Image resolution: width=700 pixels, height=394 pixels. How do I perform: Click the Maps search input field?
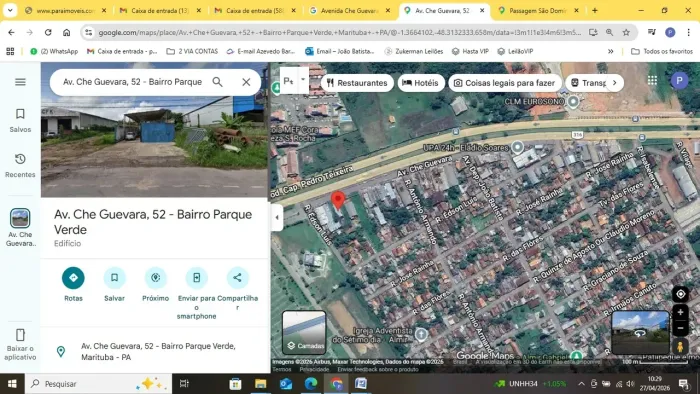(x=133, y=82)
